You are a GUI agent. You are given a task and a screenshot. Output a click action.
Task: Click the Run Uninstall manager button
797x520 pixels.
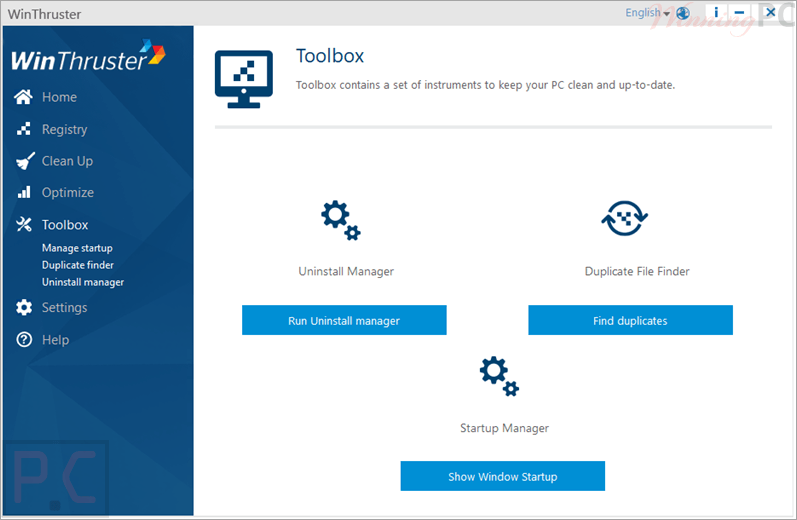click(x=344, y=320)
